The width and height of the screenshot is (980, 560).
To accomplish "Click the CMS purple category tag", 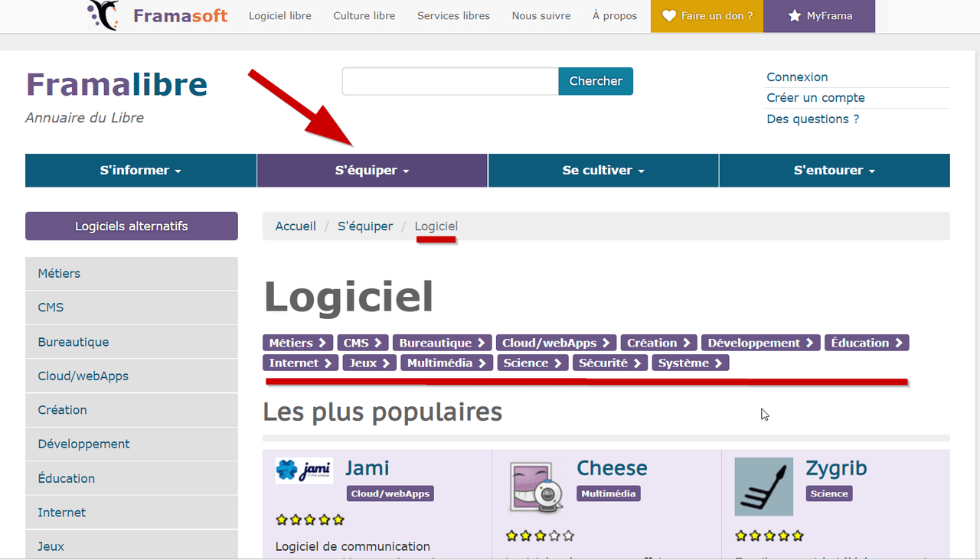I will 363,343.
